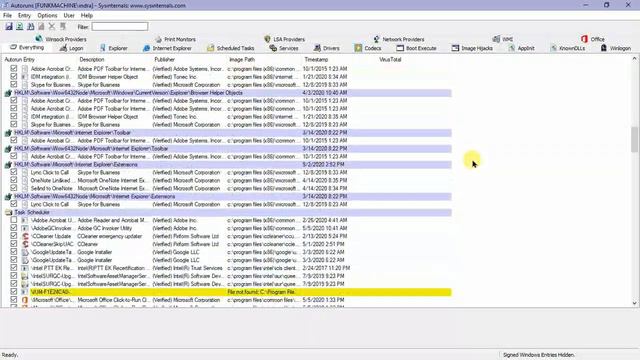Sort by the Publisher column header
Screen dimensions: 640x360
tap(164, 60)
